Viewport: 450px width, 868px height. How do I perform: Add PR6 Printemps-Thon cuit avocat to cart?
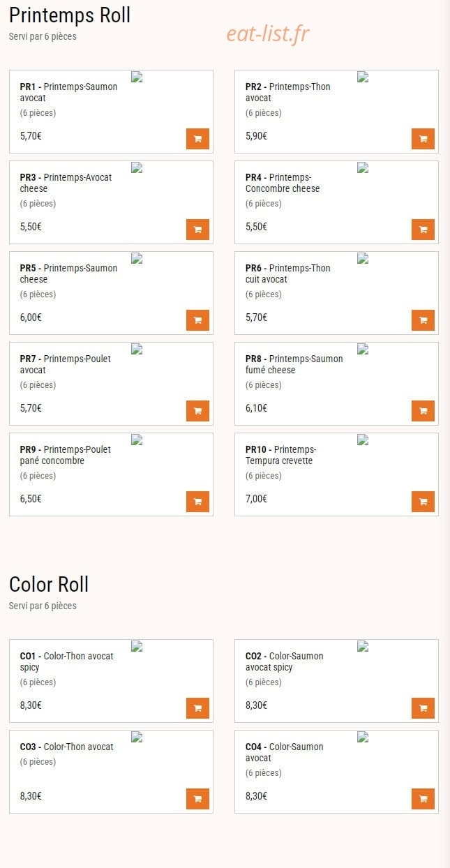coord(423,320)
